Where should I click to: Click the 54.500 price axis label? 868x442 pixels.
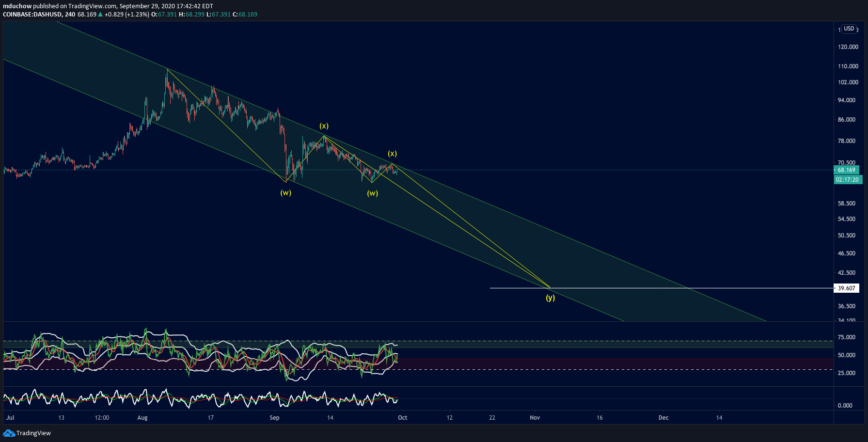[x=847, y=219]
